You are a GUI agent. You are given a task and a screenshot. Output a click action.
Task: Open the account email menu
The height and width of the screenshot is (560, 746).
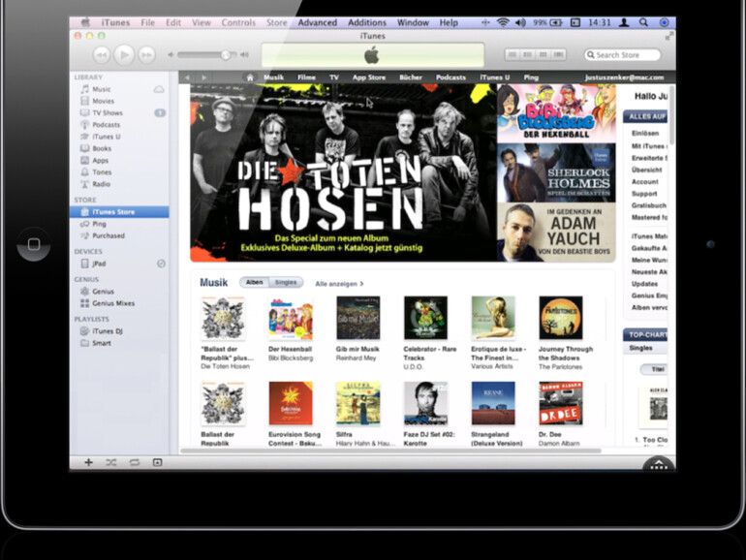[x=624, y=78]
